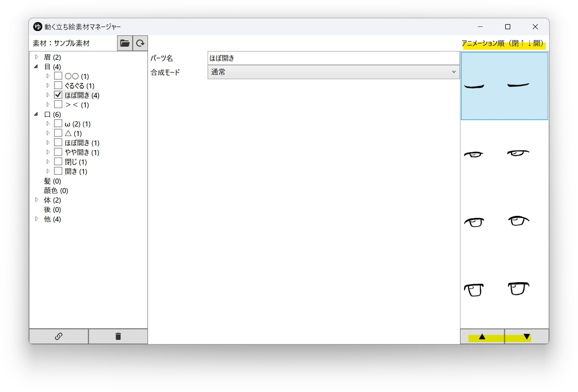Open the 合成モード dropdown
Screen dimensions: 578x392
click(x=333, y=72)
